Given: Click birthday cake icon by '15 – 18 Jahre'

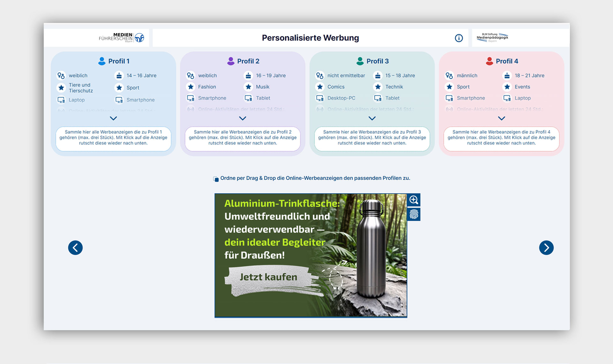Looking at the screenshot, I should coord(378,76).
